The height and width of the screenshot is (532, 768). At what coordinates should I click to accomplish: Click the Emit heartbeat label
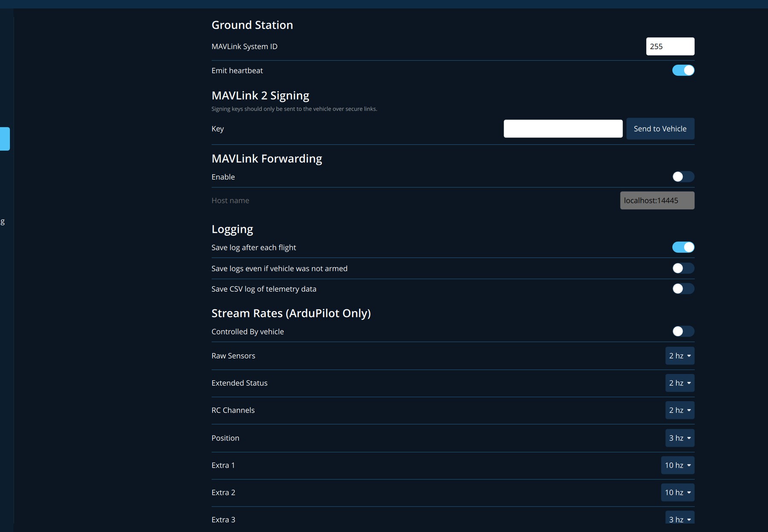(237, 71)
